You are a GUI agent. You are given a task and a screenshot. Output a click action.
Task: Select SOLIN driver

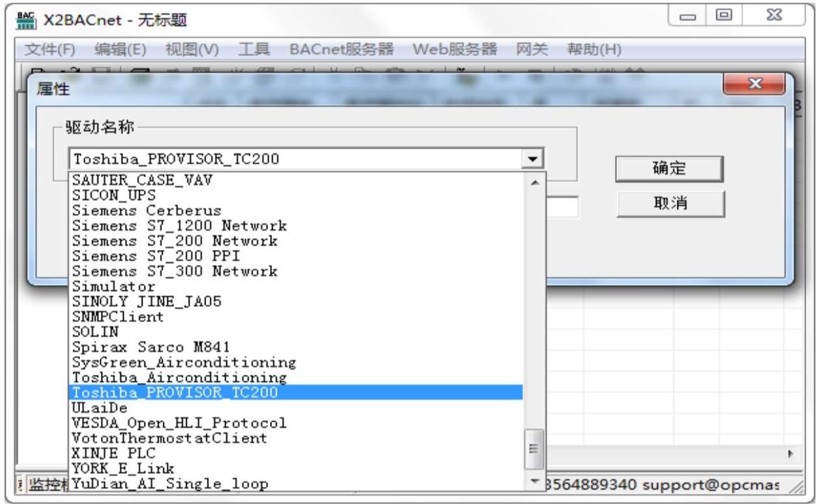295,332
